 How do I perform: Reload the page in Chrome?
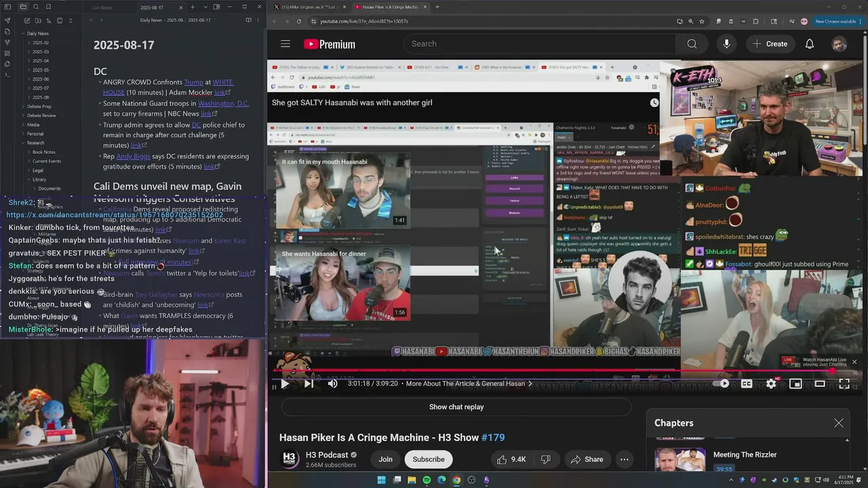pyautogui.click(x=299, y=21)
